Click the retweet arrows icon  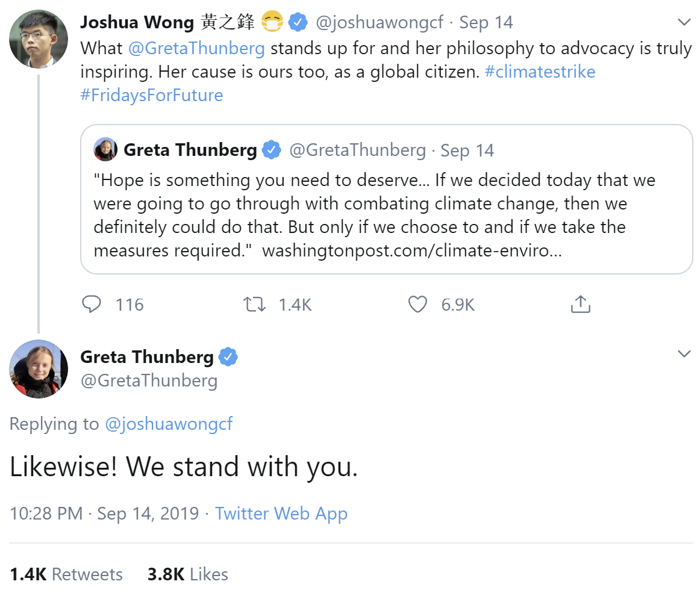pos(254,305)
